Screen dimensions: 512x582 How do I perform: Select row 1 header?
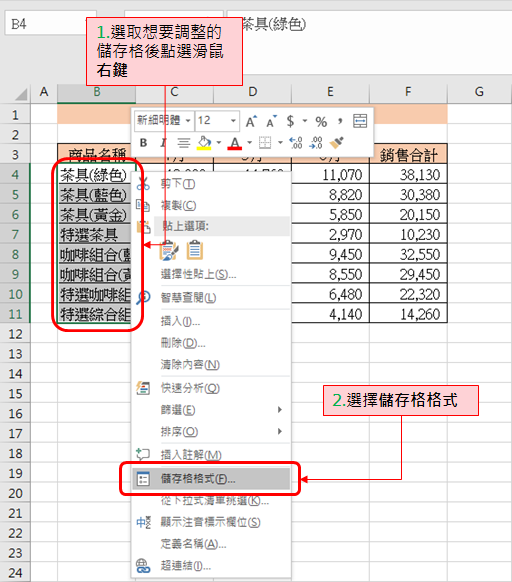click(x=15, y=115)
